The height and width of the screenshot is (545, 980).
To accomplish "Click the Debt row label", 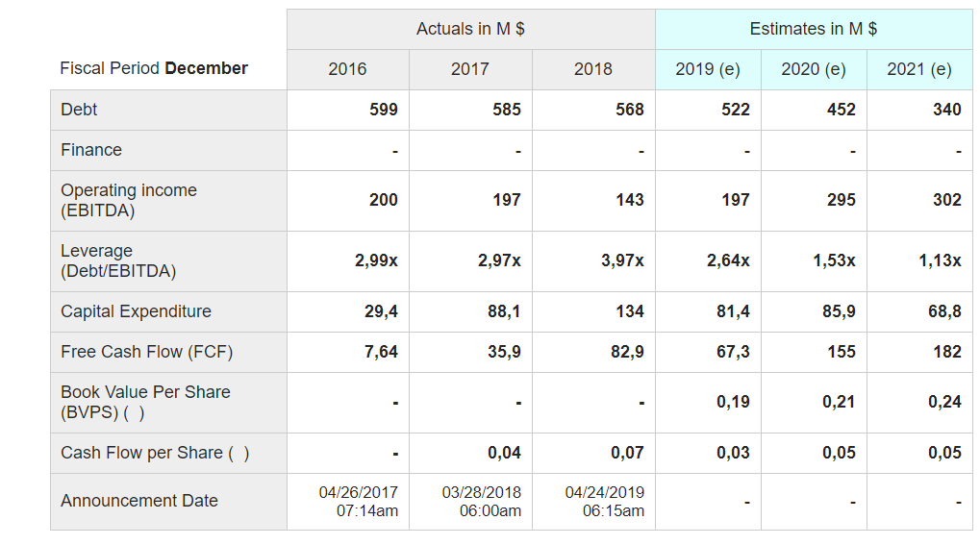I will 79,110.
